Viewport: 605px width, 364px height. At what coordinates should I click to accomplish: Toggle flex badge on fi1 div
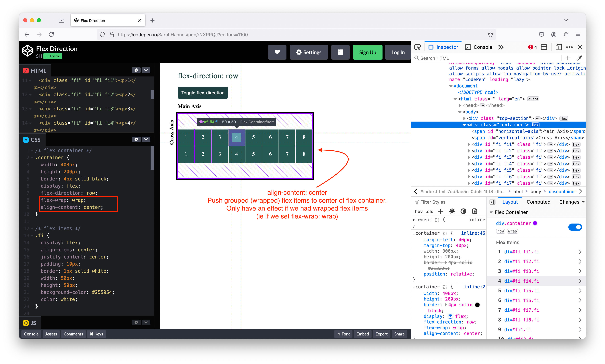point(576,145)
